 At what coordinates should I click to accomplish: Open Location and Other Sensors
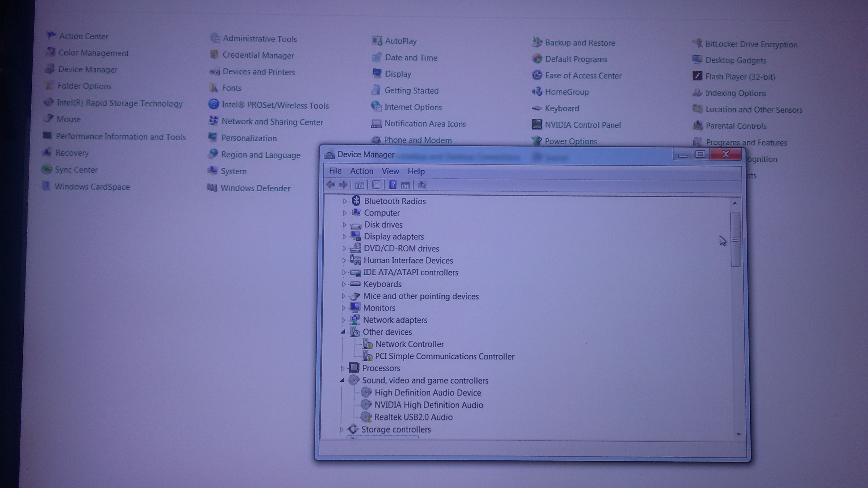[754, 110]
